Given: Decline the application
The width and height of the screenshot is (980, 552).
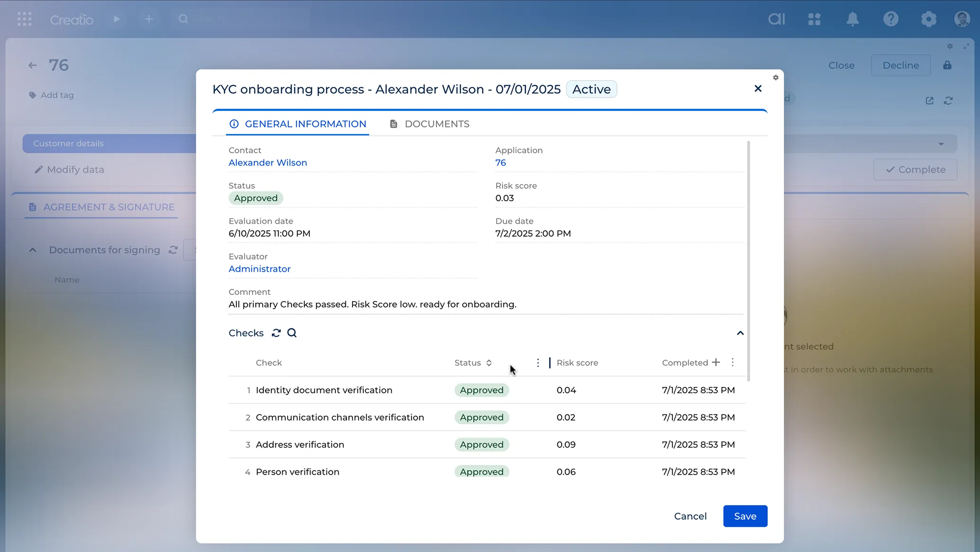Looking at the screenshot, I should coord(900,65).
